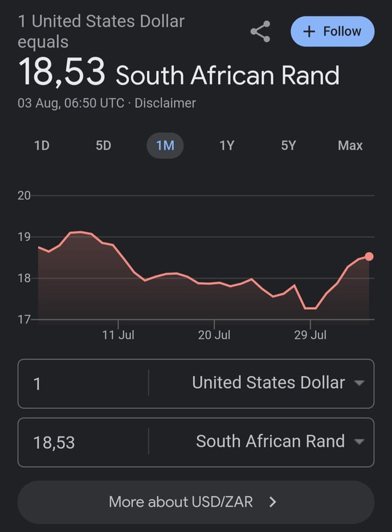The height and width of the screenshot is (532, 392).
Task: Show the Max historical chart
Action: 350,146
